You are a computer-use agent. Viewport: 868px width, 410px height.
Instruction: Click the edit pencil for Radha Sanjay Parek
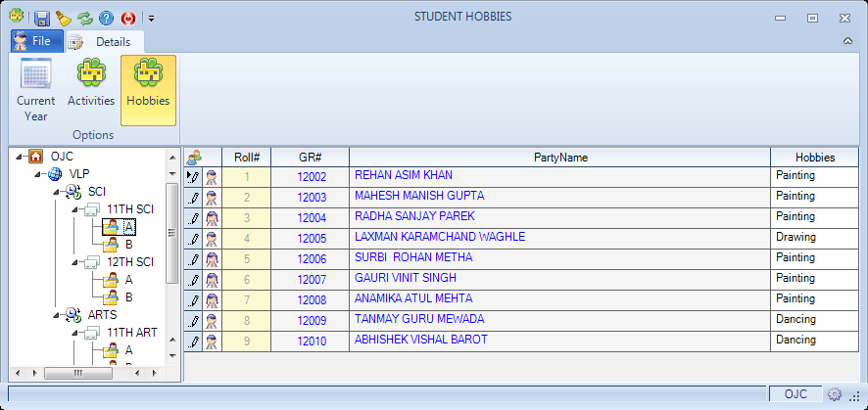point(193,218)
